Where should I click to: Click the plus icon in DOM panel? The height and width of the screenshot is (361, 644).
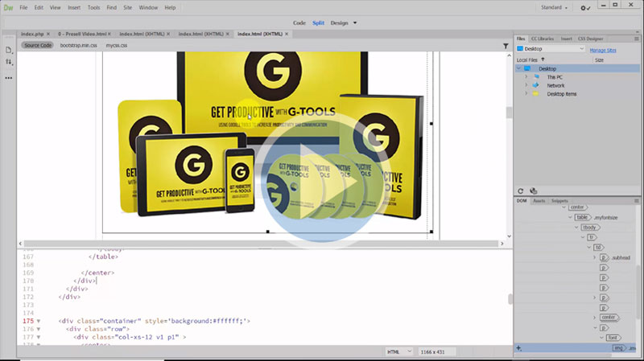pos(519,347)
